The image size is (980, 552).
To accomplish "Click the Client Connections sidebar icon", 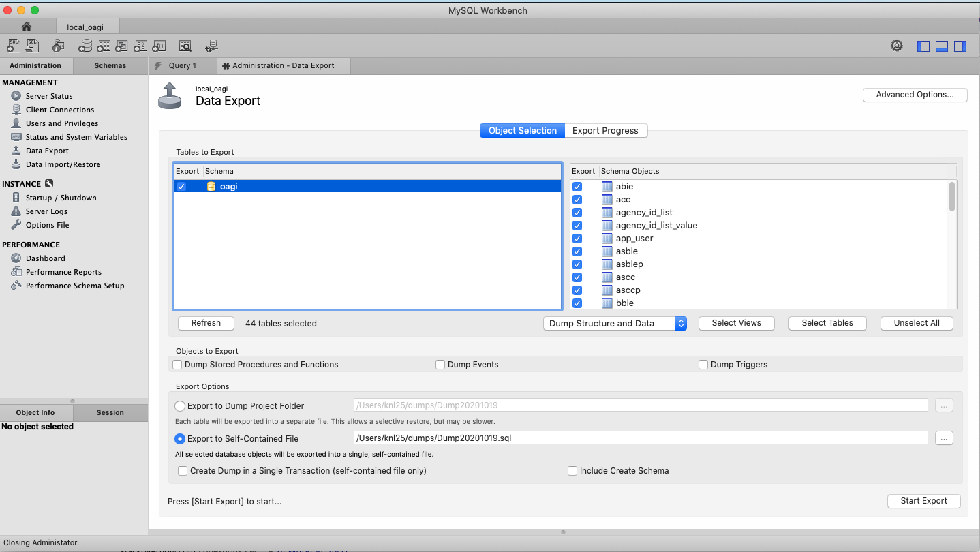I will point(16,110).
